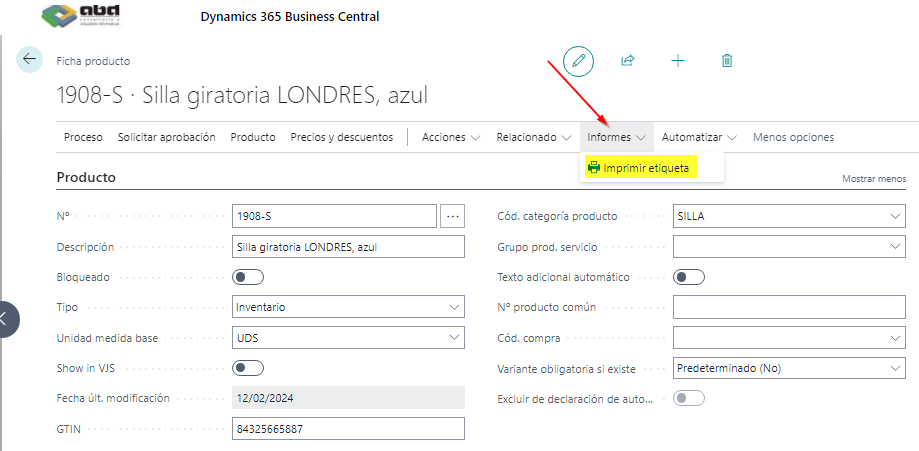
Task: Expand the collapsed side panel arrow
Action: pyautogui.click(x=6, y=319)
